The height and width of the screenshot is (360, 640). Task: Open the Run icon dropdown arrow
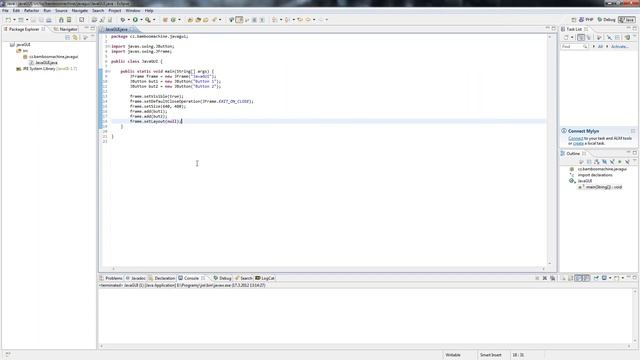pos(141,20)
